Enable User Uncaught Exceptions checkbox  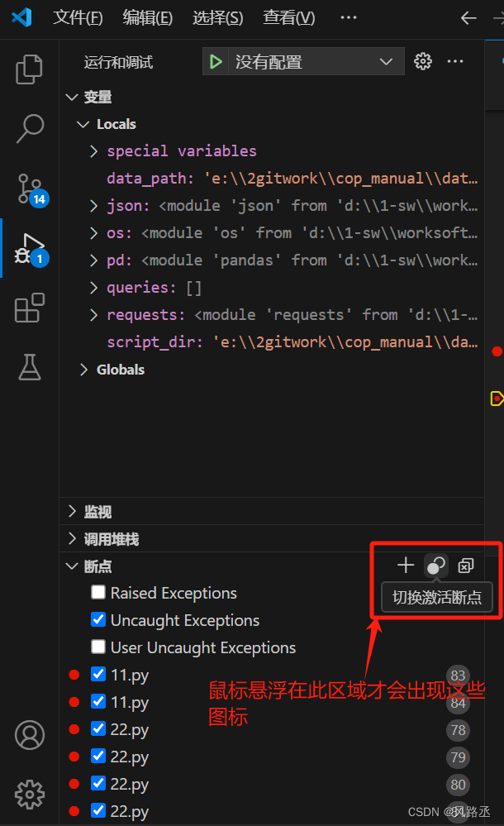coord(98,647)
